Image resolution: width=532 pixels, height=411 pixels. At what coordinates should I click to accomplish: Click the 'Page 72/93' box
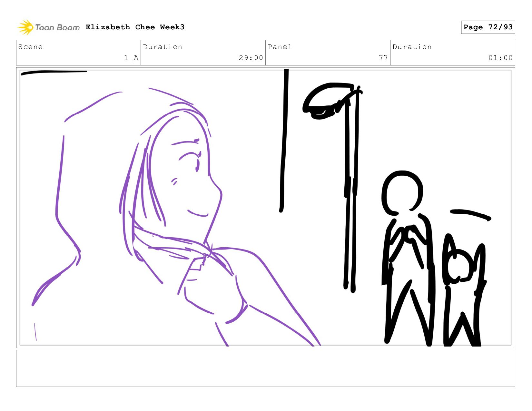[488, 27]
